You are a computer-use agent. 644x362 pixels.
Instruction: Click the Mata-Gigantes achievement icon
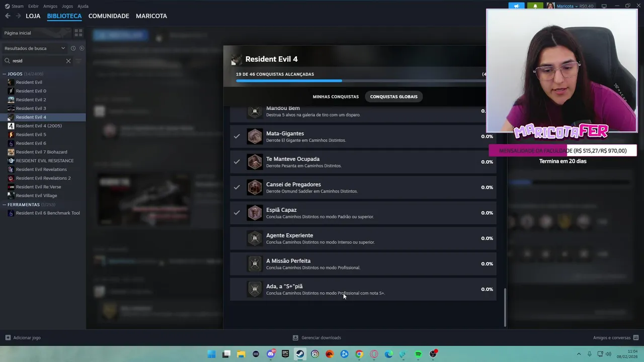coord(255,136)
